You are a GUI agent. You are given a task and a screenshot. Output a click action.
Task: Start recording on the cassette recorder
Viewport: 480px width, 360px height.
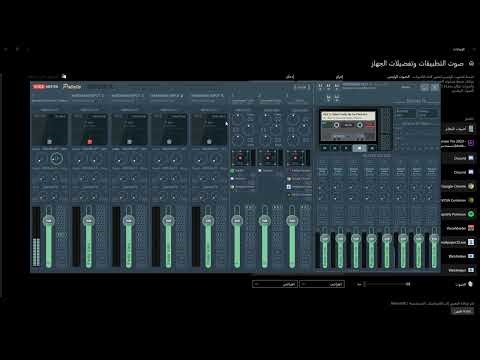372,148
